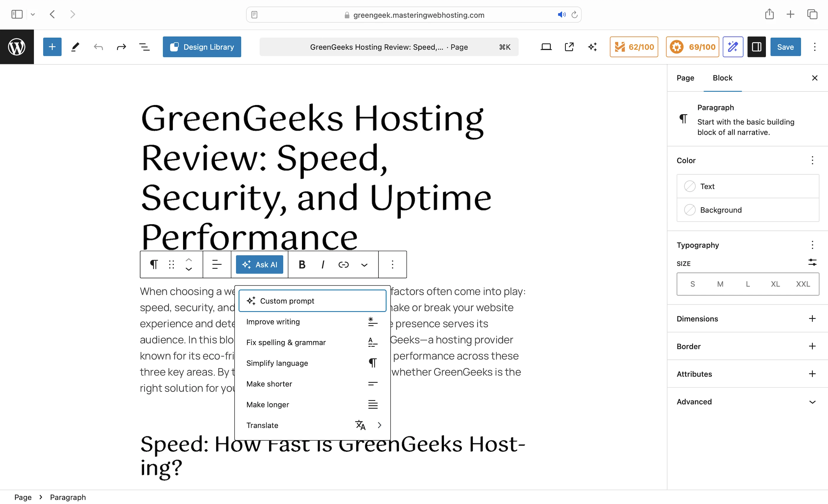
Task: Open the Document Overview list icon
Action: [x=145, y=47]
